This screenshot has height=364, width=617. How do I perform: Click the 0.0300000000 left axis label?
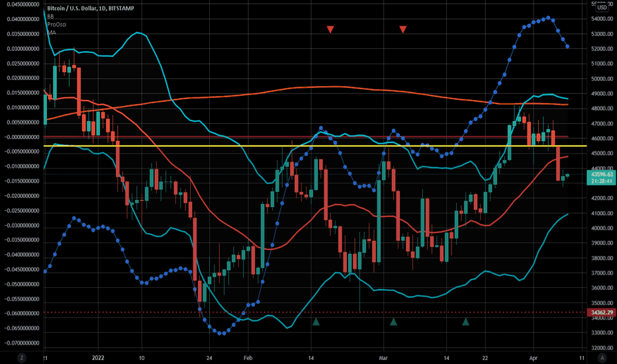pyautogui.click(x=23, y=49)
